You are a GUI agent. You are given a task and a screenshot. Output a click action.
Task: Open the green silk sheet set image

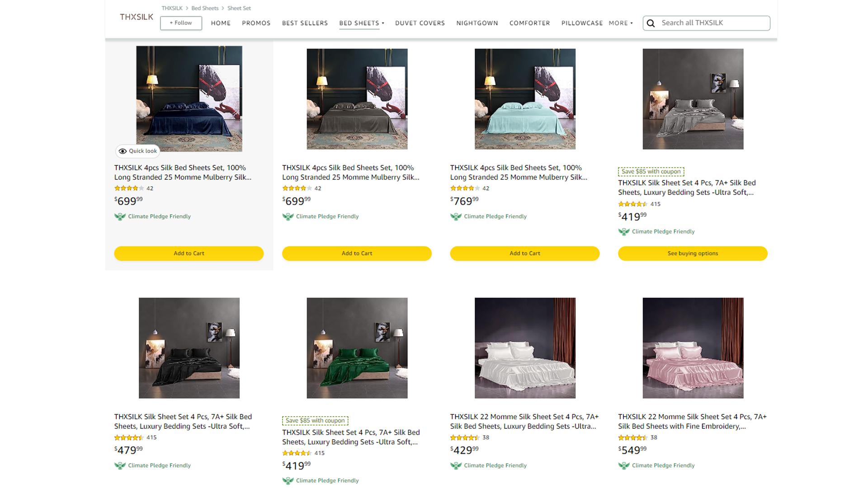point(357,348)
